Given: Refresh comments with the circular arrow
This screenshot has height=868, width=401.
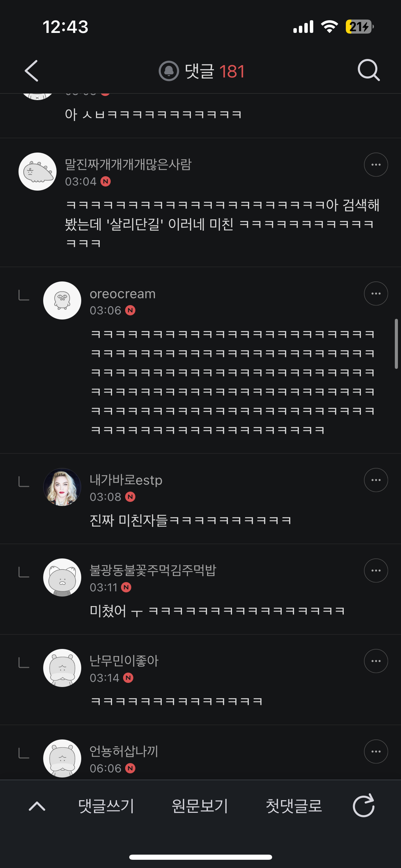Looking at the screenshot, I should point(364,806).
